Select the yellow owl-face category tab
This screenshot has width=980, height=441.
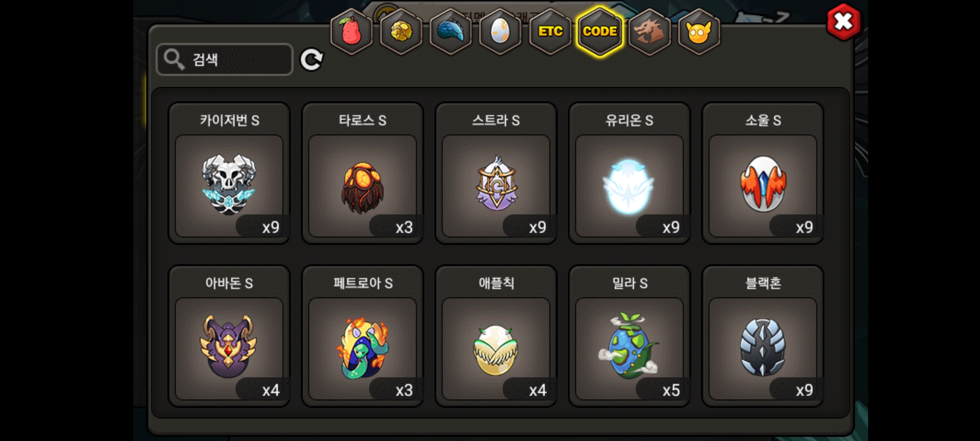[699, 31]
